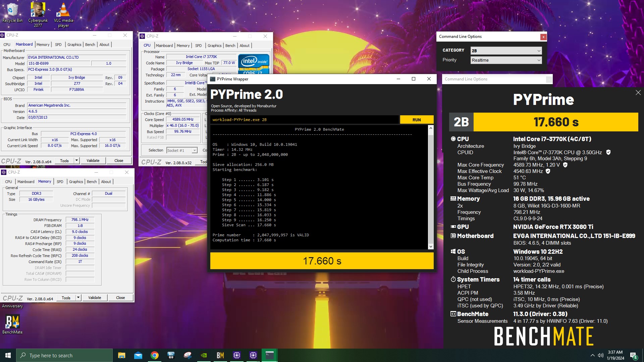
Task: Open the Priority Realtime dropdown
Action: pyautogui.click(x=506, y=60)
